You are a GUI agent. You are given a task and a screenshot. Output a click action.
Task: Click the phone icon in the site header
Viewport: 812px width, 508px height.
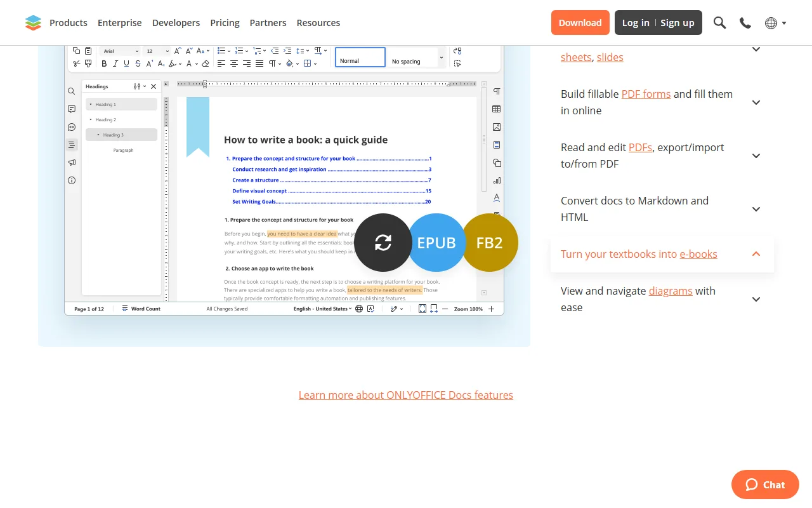(745, 23)
